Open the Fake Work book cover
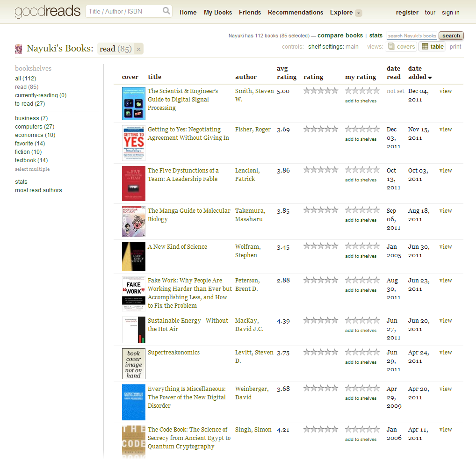This screenshot has height=476, width=476. 134,294
